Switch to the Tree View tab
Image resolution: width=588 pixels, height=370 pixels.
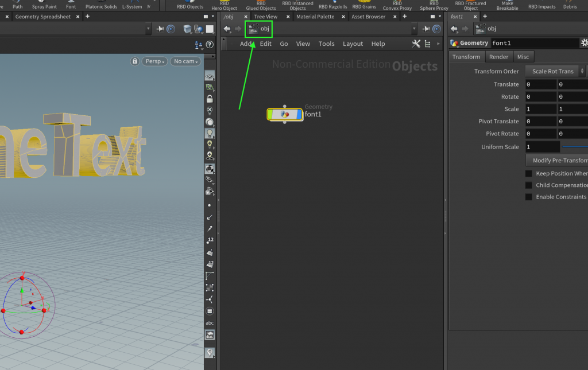pos(265,17)
